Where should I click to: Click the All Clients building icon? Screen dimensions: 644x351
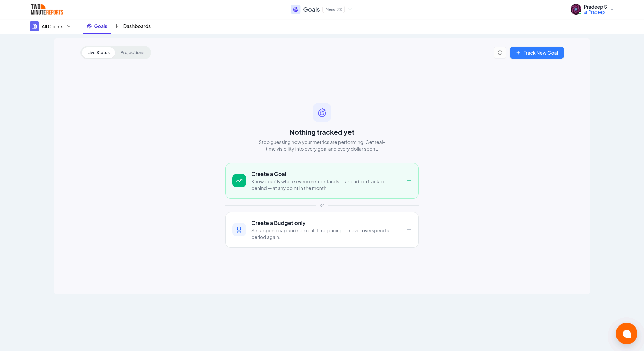click(x=34, y=26)
